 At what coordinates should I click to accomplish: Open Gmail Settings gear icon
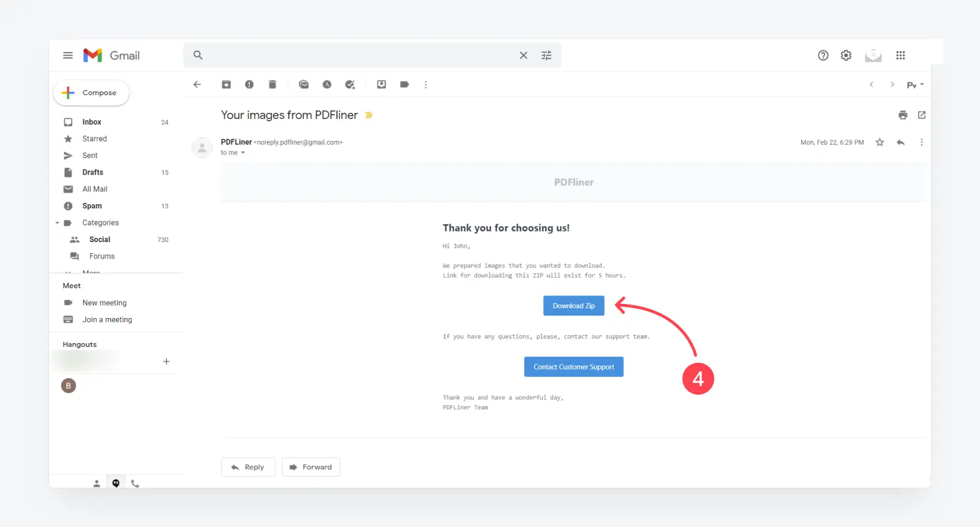pos(846,55)
